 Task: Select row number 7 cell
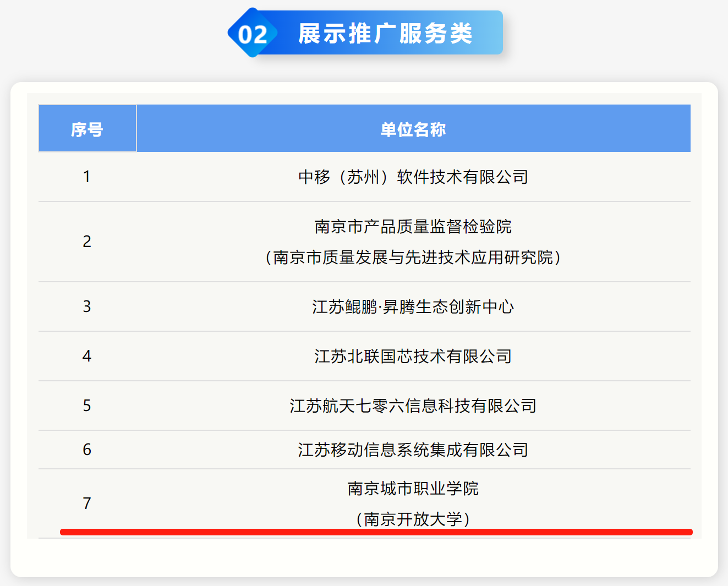point(87,503)
